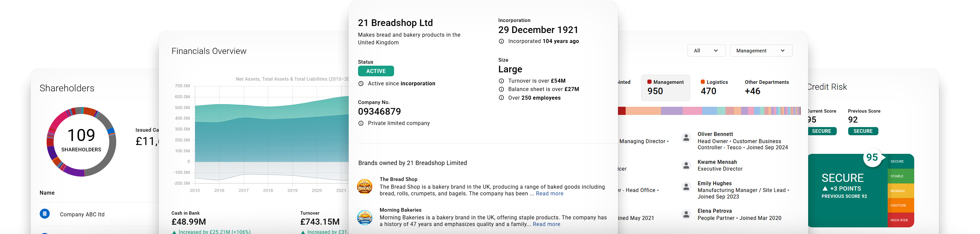
Task: Click the info icon beside Private limited company
Action: (361, 123)
